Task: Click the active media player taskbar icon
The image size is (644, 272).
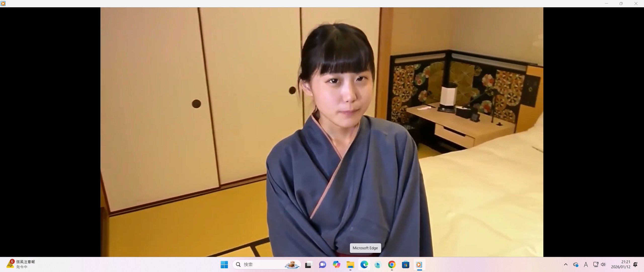Action: (419, 264)
